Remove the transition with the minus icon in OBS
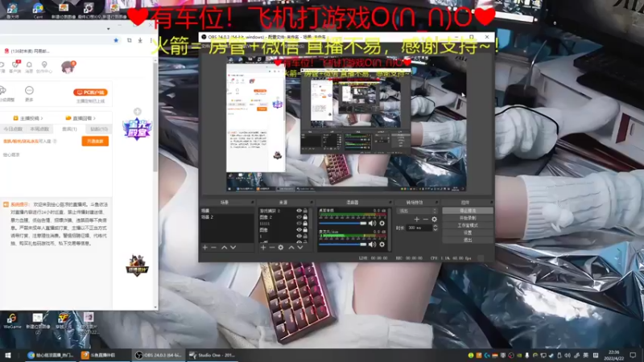 pos(426,219)
